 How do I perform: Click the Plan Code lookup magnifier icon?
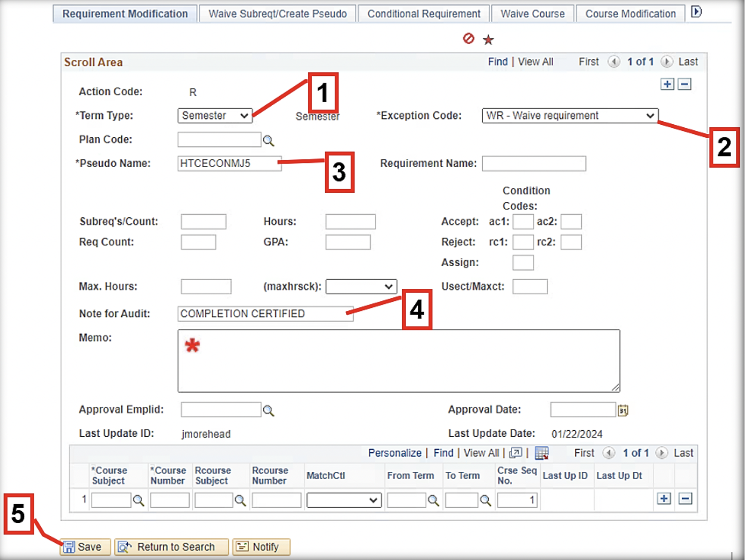[269, 141]
